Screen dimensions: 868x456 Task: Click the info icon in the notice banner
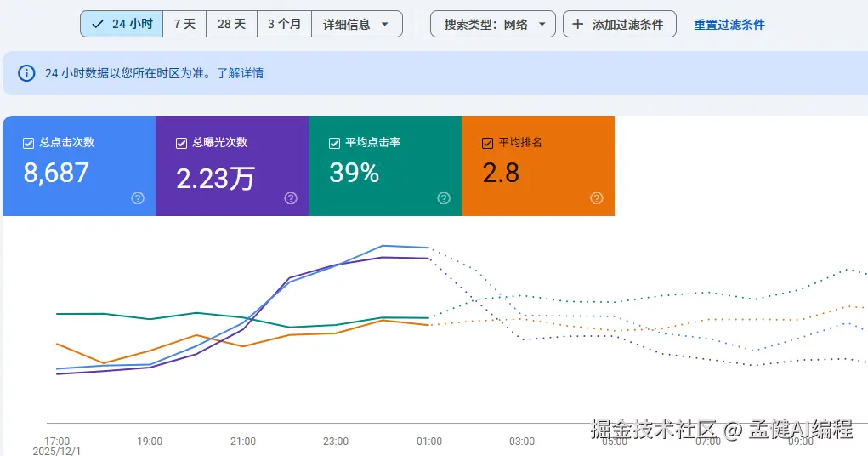point(26,73)
